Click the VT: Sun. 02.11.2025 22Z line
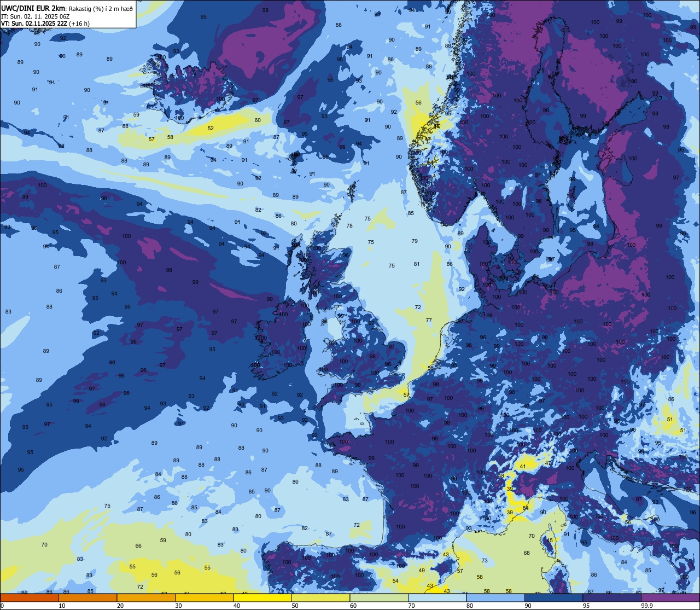Screen dimensions: 700x610 (45, 24)
